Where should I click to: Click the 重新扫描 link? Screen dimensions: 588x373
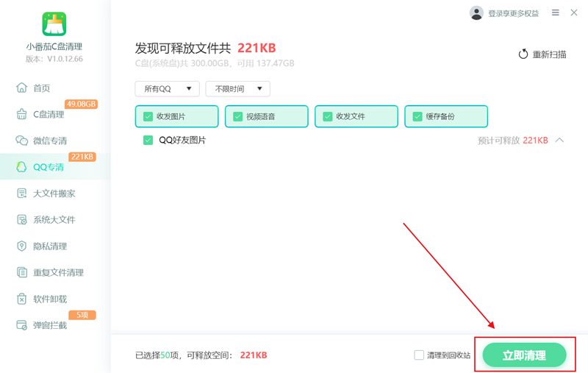tap(549, 54)
